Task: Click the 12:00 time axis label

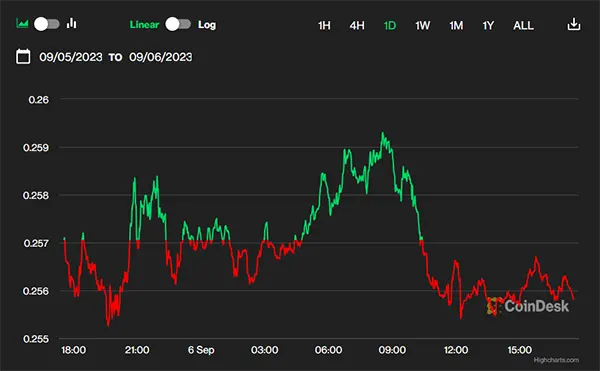Action: (456, 350)
